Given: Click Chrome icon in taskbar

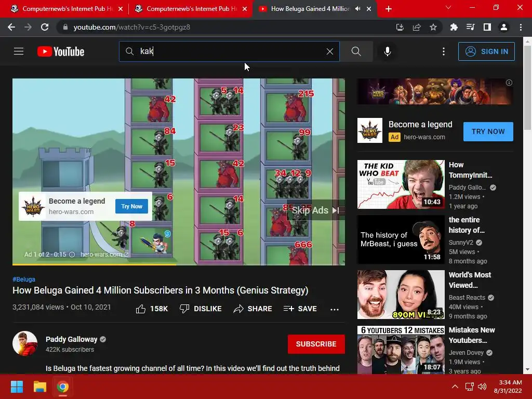Looking at the screenshot, I should click(x=63, y=387).
